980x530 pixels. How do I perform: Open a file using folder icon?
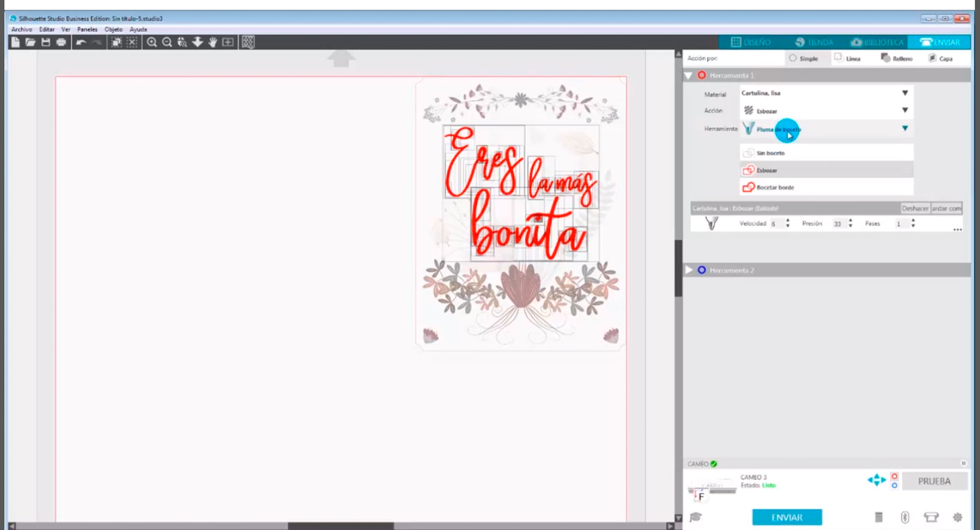coord(31,42)
